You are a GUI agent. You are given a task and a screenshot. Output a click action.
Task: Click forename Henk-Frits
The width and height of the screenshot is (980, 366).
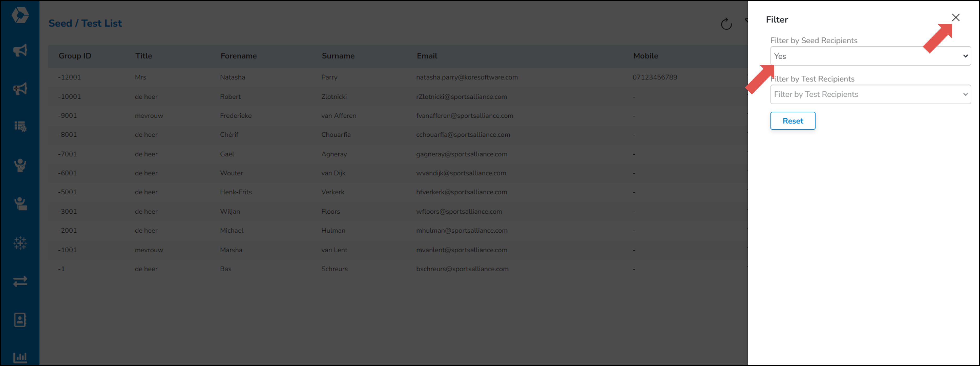(236, 192)
